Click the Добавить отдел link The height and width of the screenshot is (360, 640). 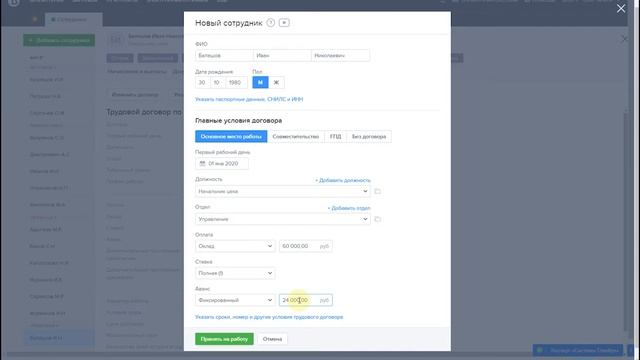coord(349,208)
